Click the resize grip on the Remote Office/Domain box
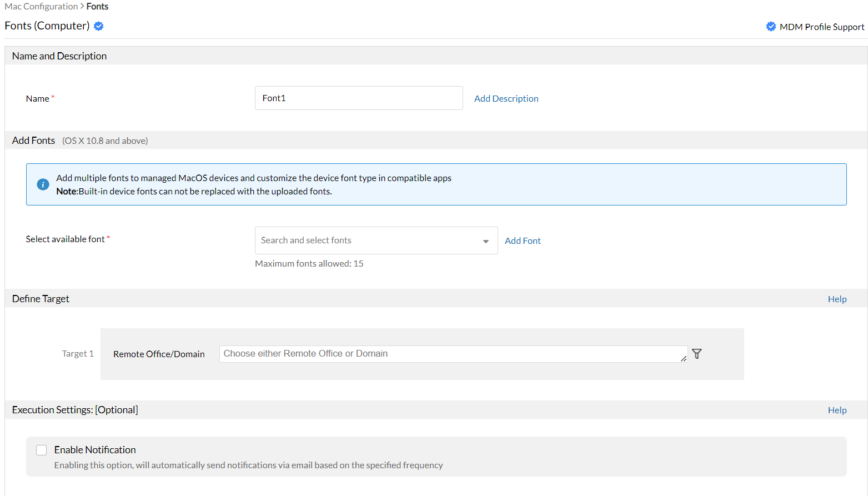 [x=684, y=359]
